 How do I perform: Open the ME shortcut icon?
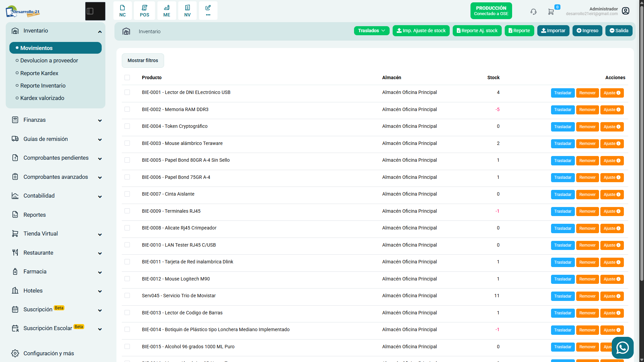click(167, 11)
